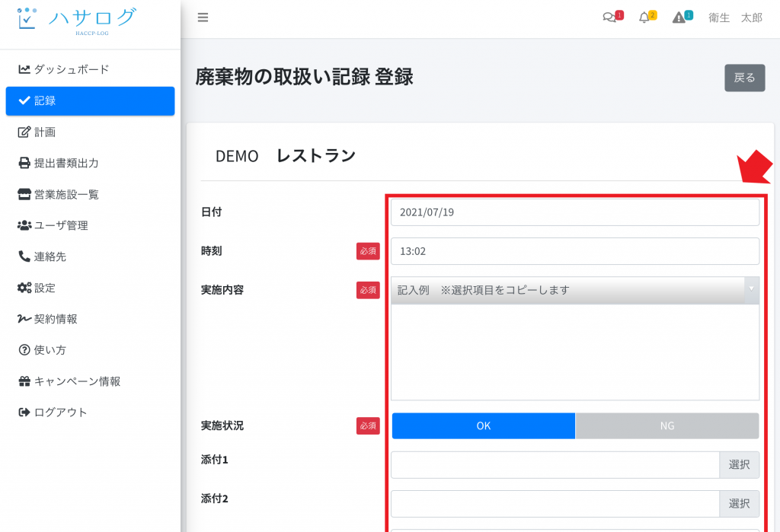Select the 記録 menu item
780x532 pixels.
click(x=90, y=101)
